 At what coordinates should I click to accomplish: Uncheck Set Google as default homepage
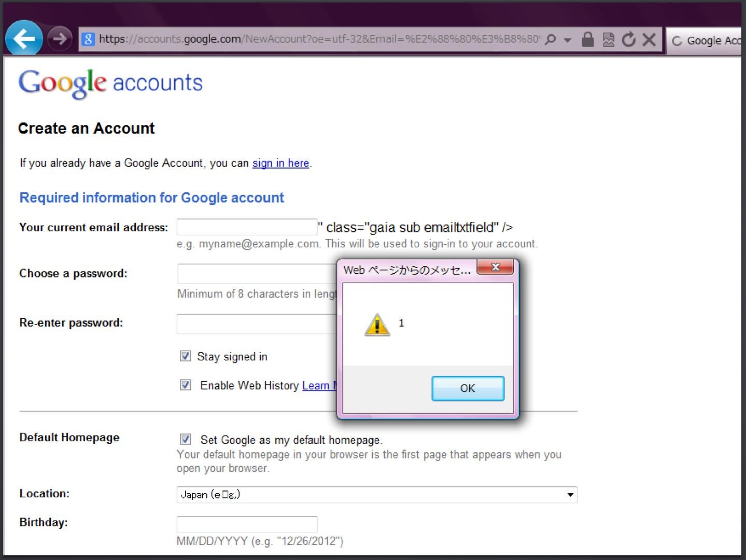tap(185, 439)
